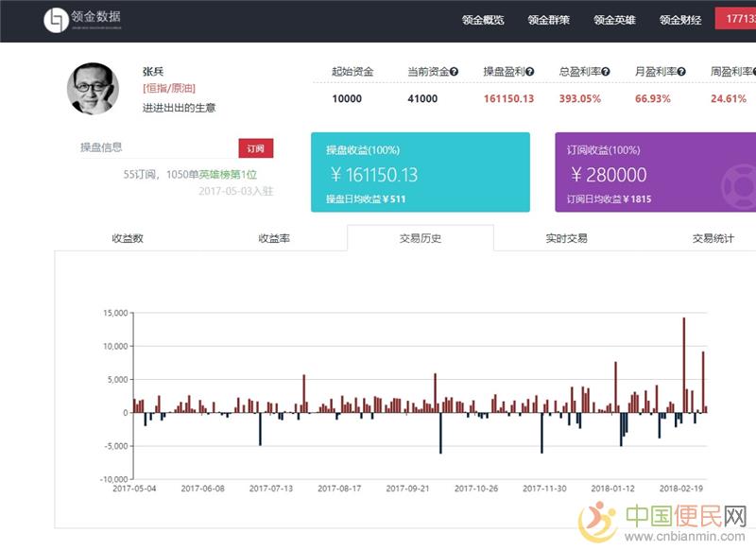Click 张兵's profile avatar photo
756x550 pixels.
pyautogui.click(x=93, y=90)
